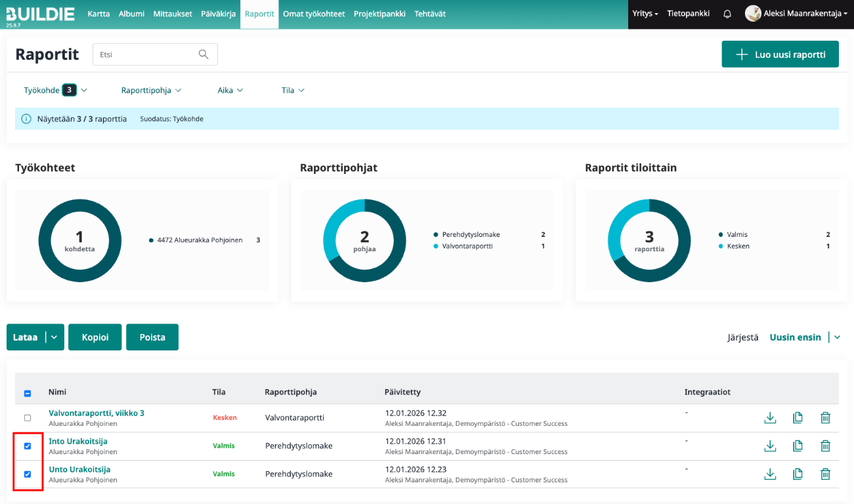Click the Etsi search input field

[144, 54]
